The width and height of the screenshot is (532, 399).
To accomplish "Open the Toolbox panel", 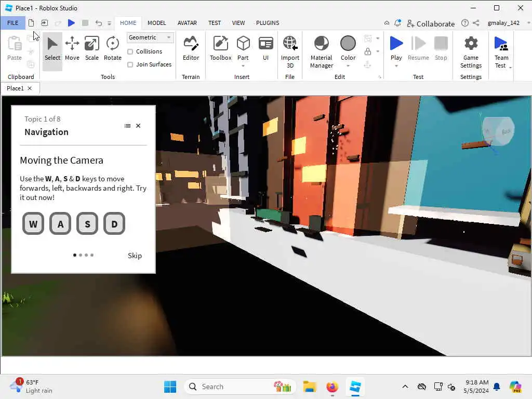I will (220, 49).
